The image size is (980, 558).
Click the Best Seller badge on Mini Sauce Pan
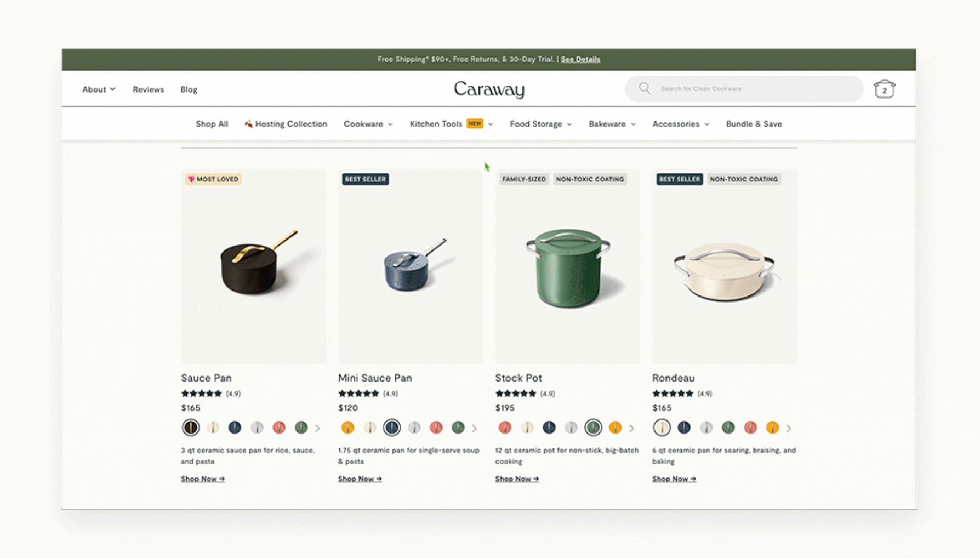click(x=366, y=179)
